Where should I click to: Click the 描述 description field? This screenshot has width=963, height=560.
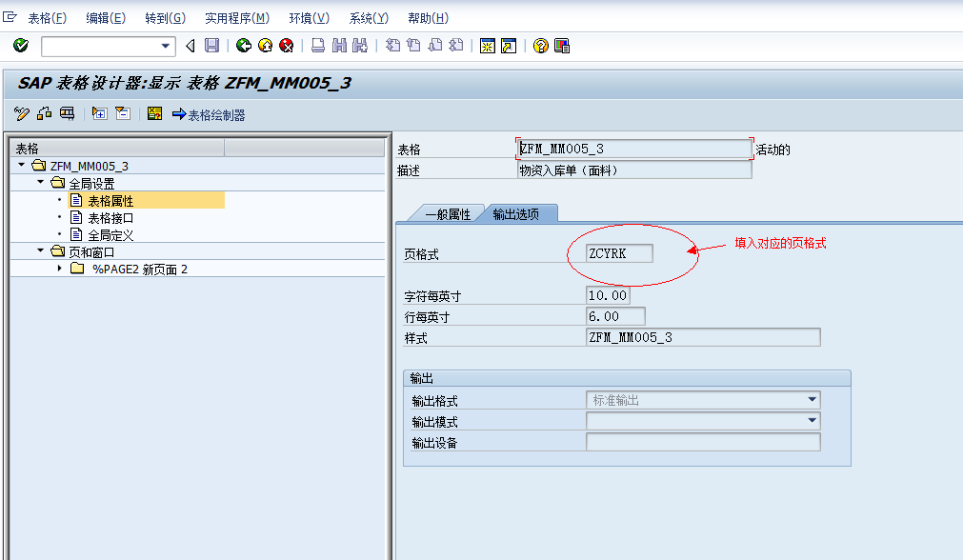pyautogui.click(x=634, y=170)
